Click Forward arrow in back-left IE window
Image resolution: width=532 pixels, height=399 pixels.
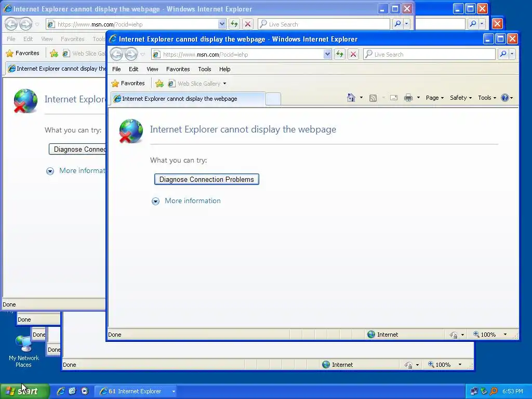tap(25, 24)
